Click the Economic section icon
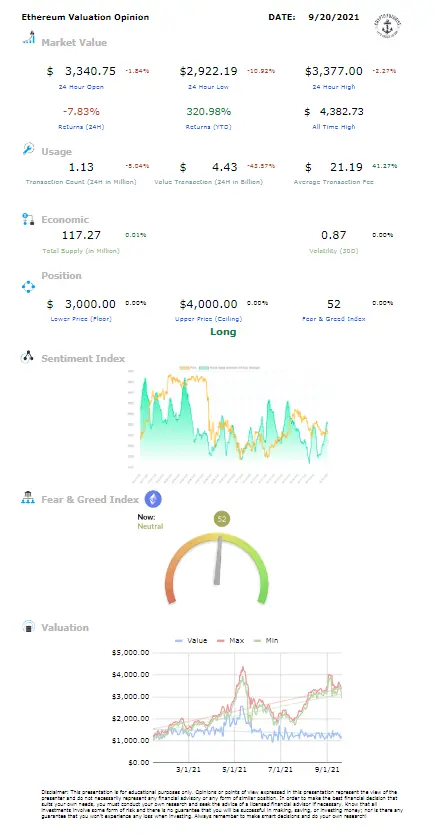The image size is (446, 840). (28, 219)
